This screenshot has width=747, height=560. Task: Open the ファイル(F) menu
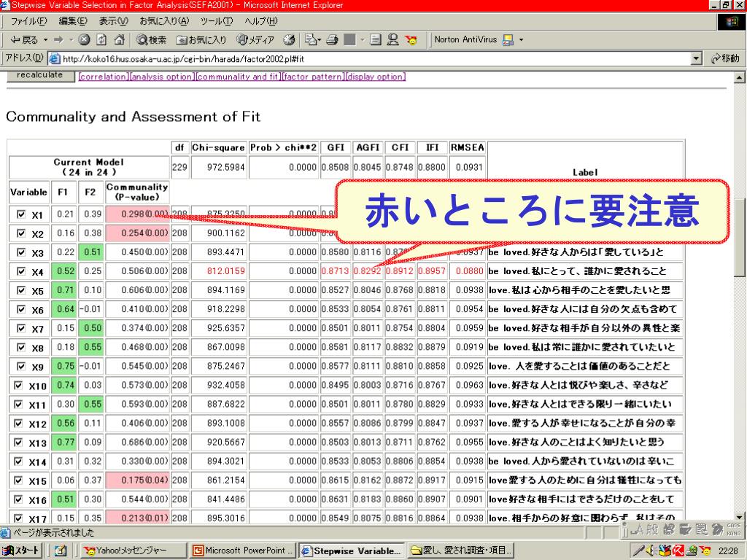[x=29, y=21]
